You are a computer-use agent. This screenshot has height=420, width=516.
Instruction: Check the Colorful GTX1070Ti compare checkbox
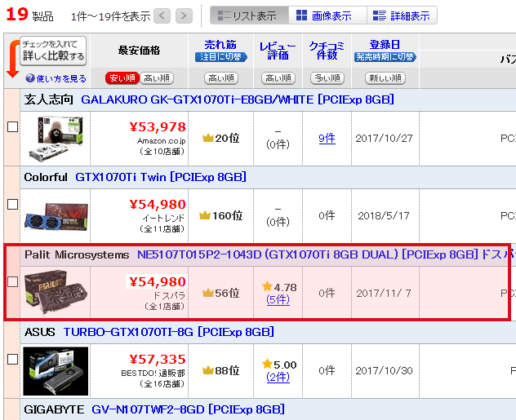pyautogui.click(x=12, y=205)
